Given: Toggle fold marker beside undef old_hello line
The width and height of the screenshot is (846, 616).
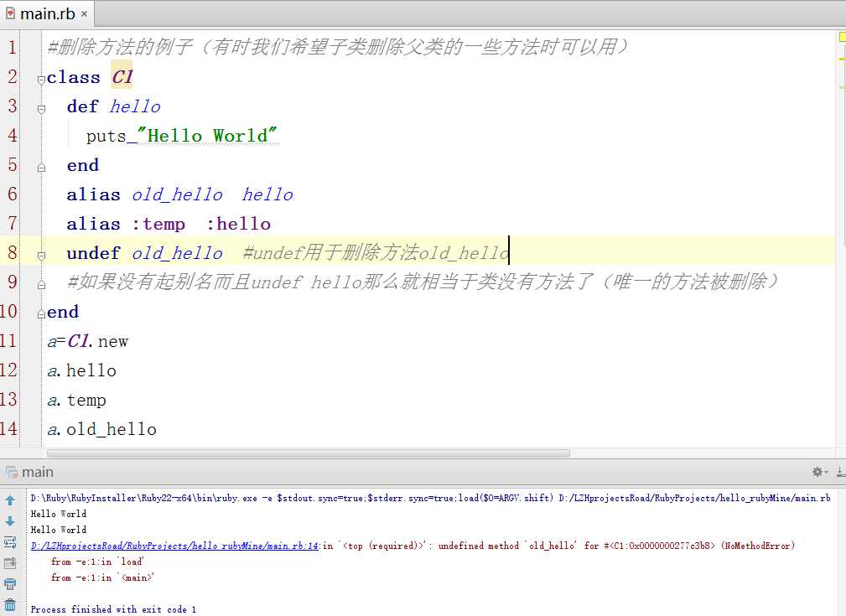Looking at the screenshot, I should click(x=42, y=256).
